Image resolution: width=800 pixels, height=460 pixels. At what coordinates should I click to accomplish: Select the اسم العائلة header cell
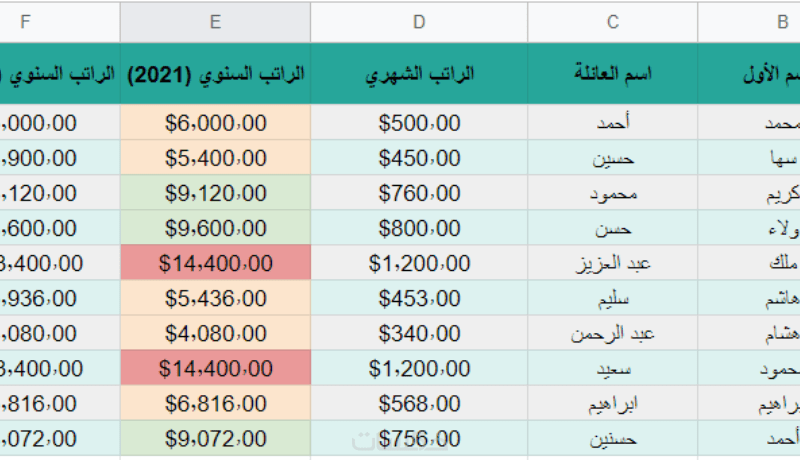pos(612,74)
